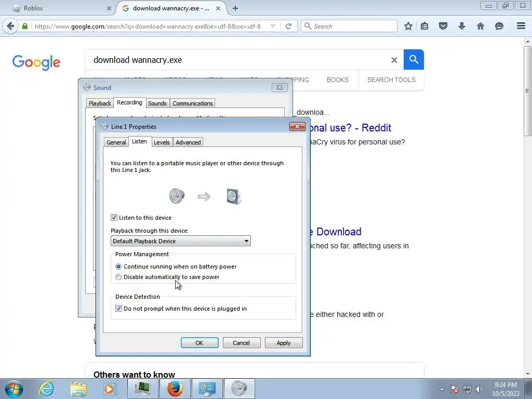Go to Firefox home page icon
Image resolution: width=532 pixels, height=399 pixels.
point(481,26)
